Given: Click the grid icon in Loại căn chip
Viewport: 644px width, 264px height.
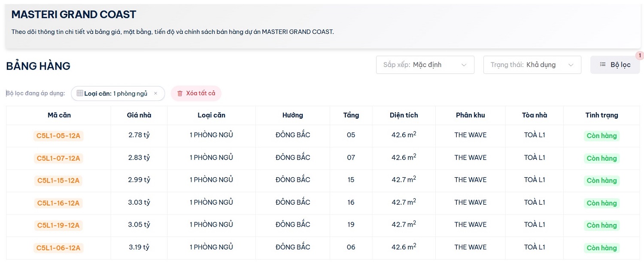Looking at the screenshot, I should click(x=80, y=93).
